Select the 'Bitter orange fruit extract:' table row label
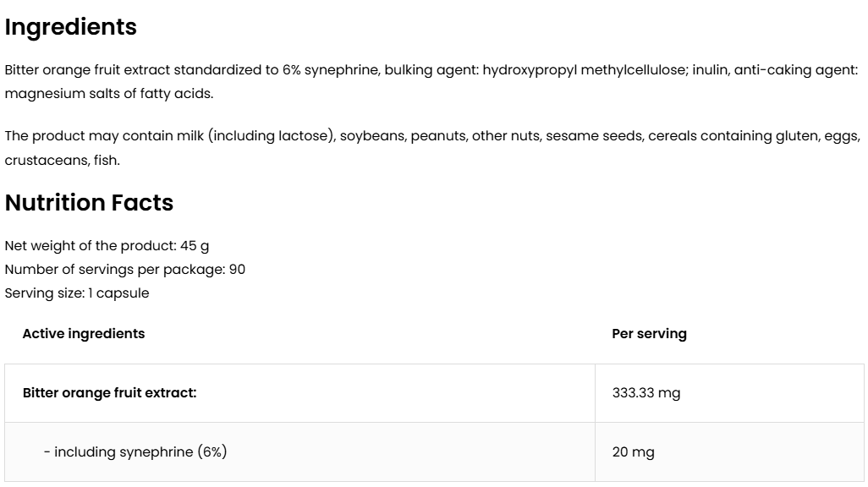 click(109, 393)
